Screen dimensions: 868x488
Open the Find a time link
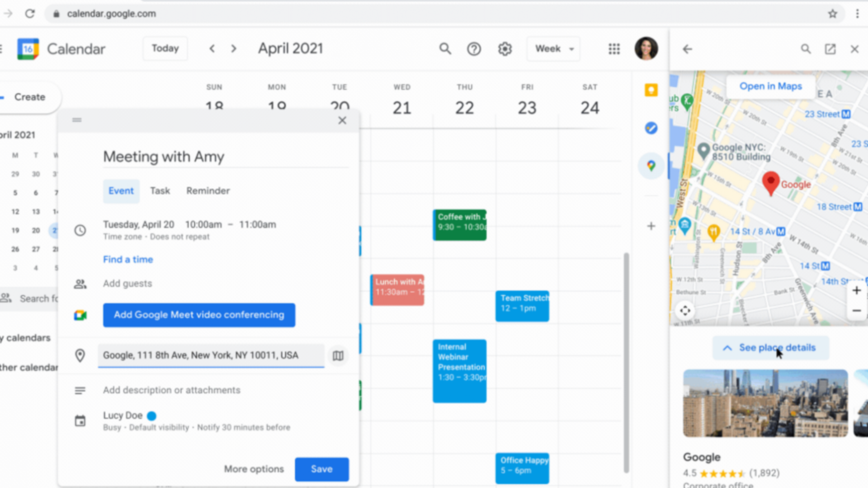point(128,259)
